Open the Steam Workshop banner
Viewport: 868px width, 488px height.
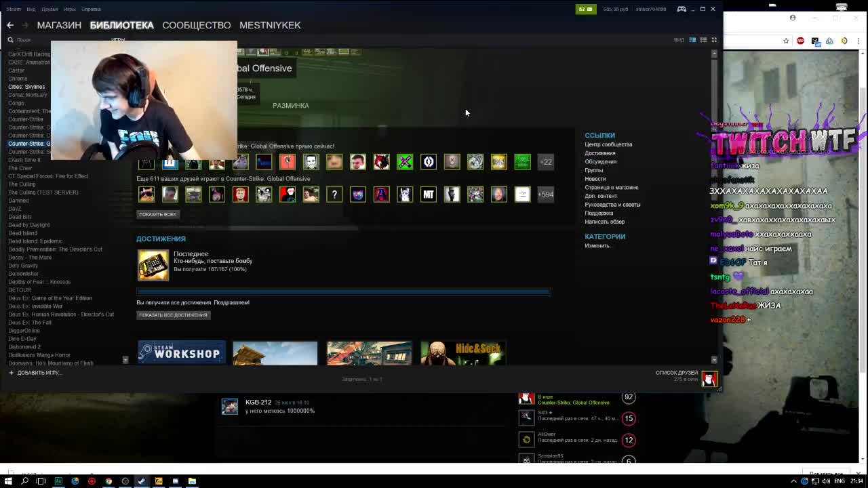click(181, 352)
